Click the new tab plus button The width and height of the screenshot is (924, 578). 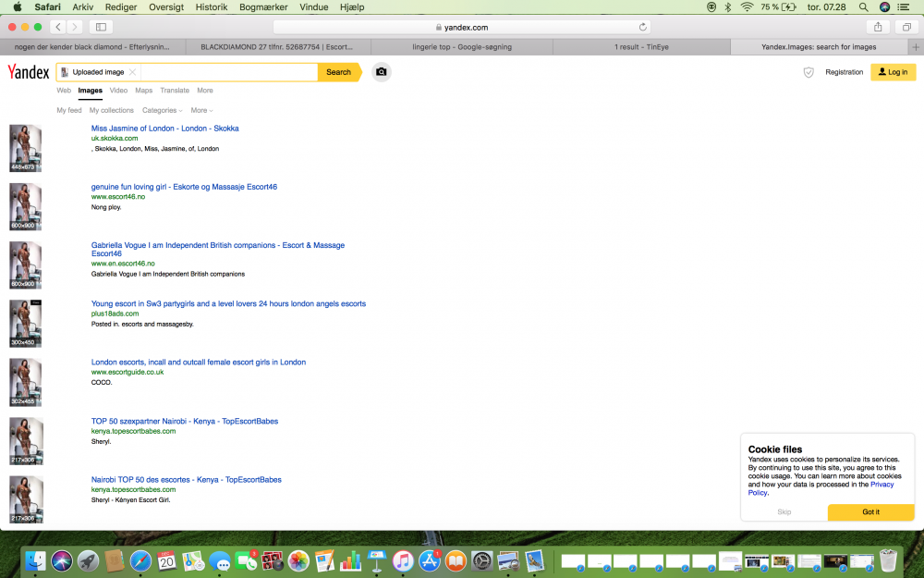point(916,46)
